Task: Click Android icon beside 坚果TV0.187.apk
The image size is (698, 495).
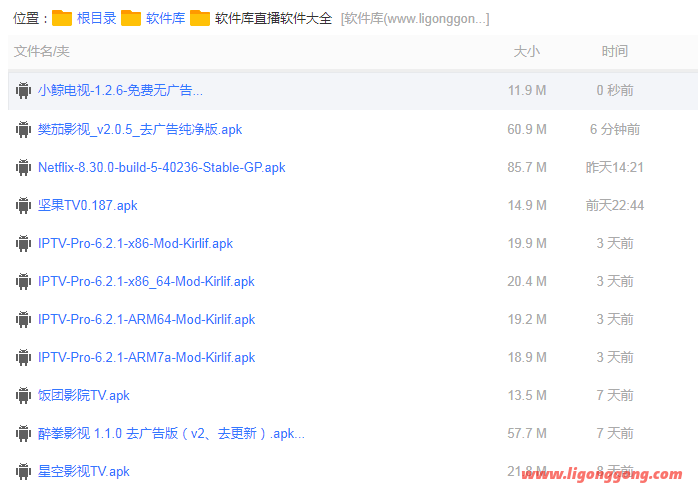Action: coord(23,205)
